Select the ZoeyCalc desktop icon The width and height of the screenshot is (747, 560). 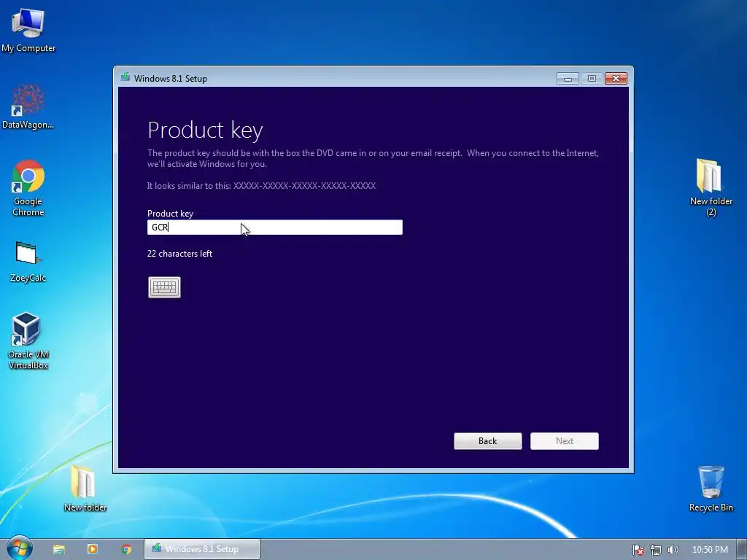[28, 262]
